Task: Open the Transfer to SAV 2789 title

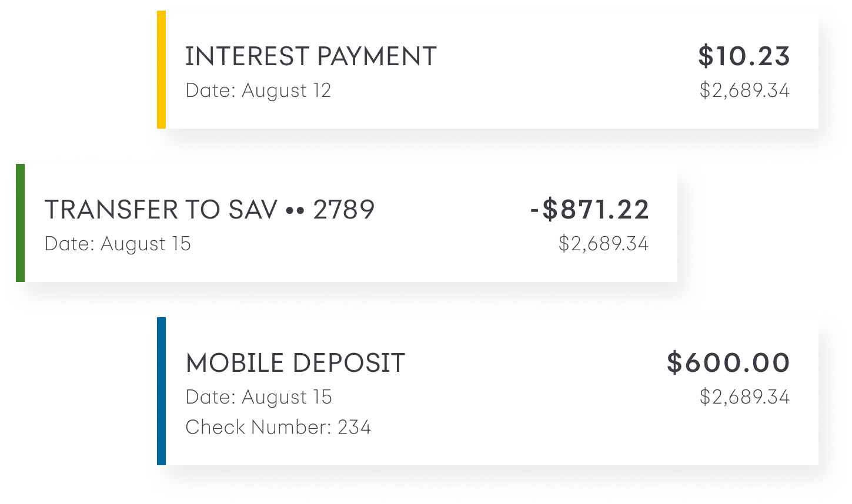Action: 209,210
